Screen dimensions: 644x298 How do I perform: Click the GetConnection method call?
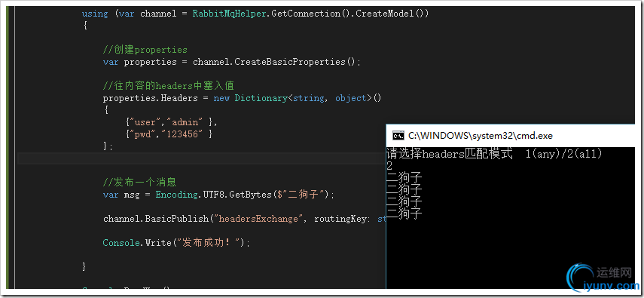pos(307,14)
